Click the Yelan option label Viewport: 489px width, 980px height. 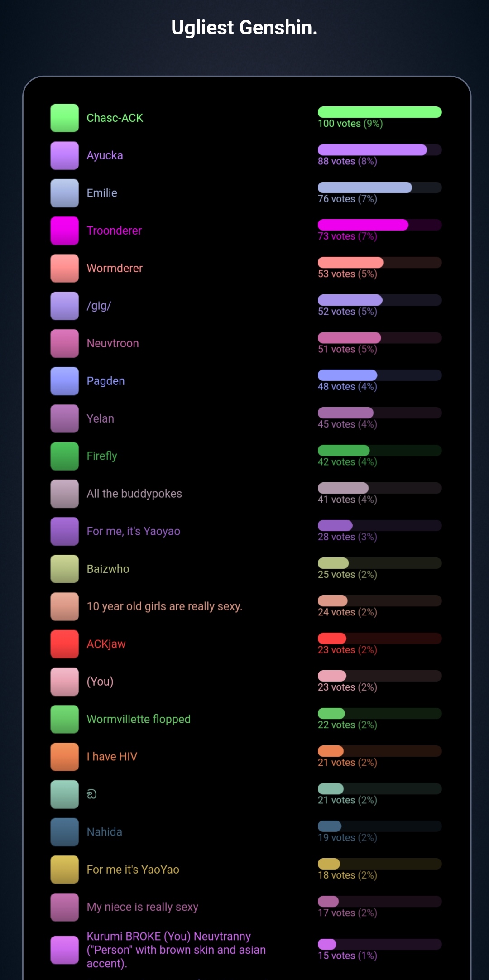101,418
